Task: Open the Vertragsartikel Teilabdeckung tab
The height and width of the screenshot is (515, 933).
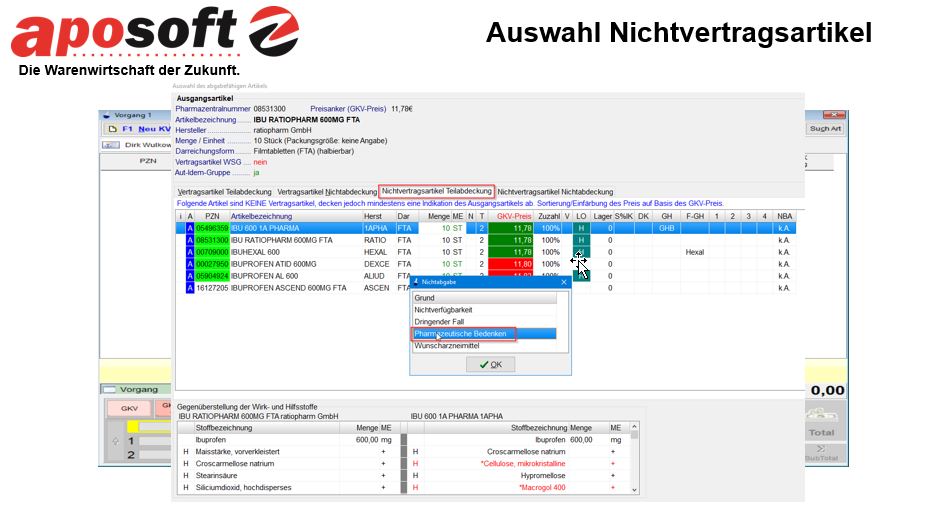Action: [224, 192]
